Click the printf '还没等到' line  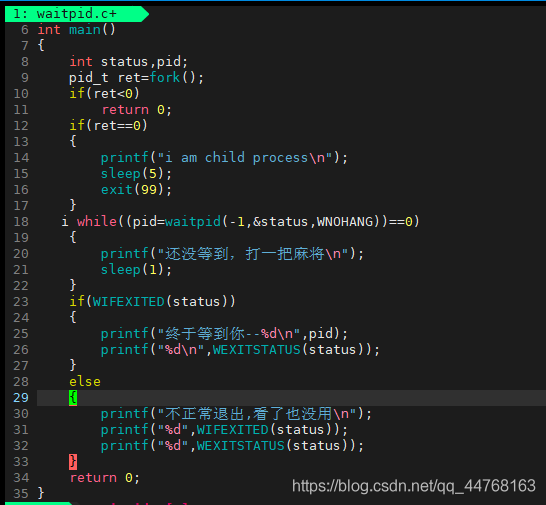coord(232,254)
